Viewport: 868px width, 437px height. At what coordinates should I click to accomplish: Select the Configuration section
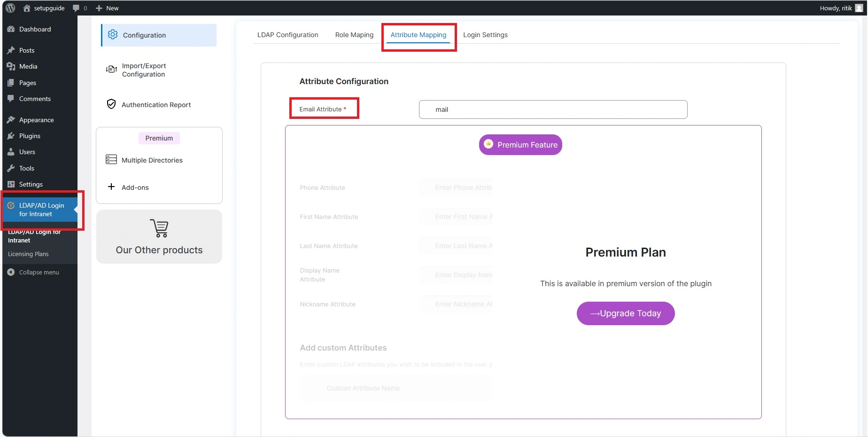point(159,35)
